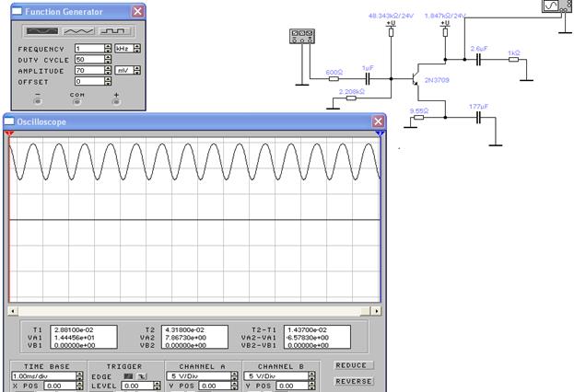Click the Function Generator title bar
This screenshot has height=392, width=574.
pos(64,11)
